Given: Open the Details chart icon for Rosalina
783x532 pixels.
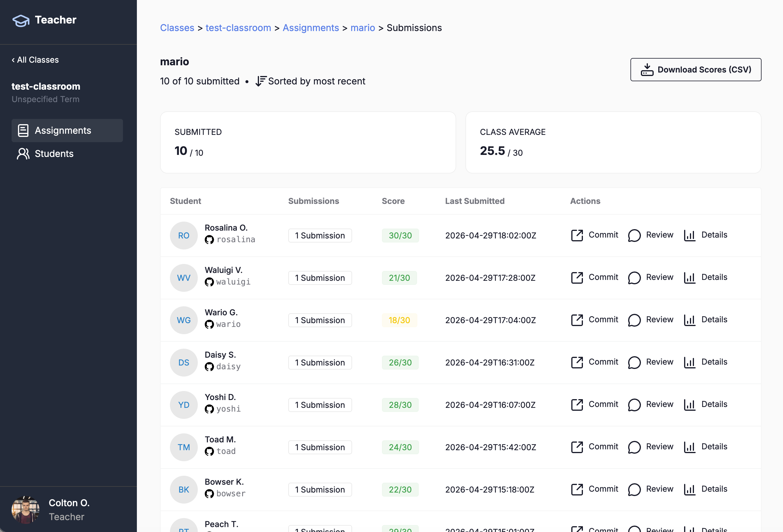Looking at the screenshot, I should point(689,235).
